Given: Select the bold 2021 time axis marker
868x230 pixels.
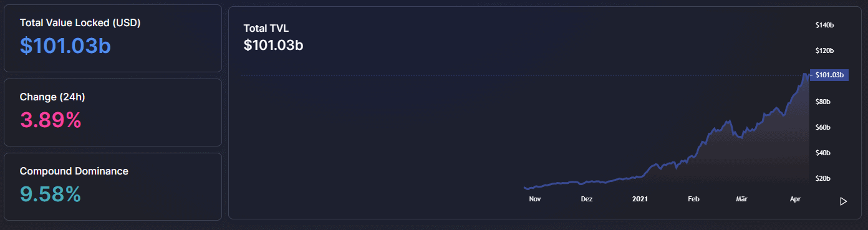Looking at the screenshot, I should pyautogui.click(x=640, y=199).
